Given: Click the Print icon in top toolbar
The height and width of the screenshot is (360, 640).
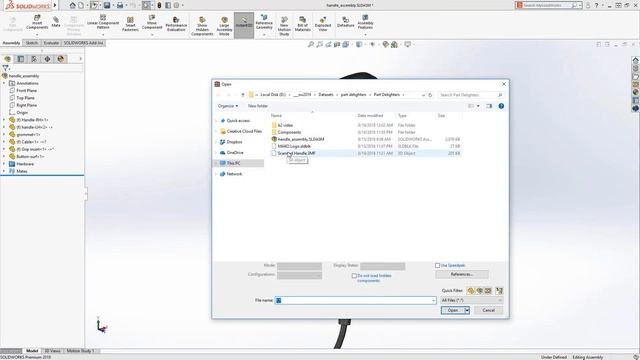Looking at the screenshot, I should pos(120,5).
